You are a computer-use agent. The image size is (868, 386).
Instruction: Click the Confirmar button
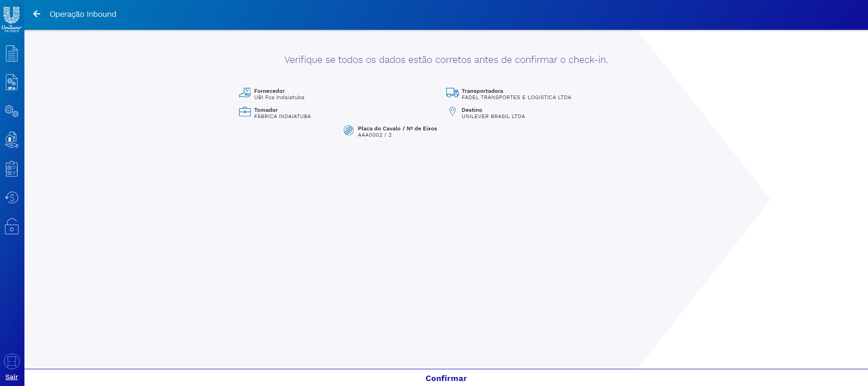446,378
